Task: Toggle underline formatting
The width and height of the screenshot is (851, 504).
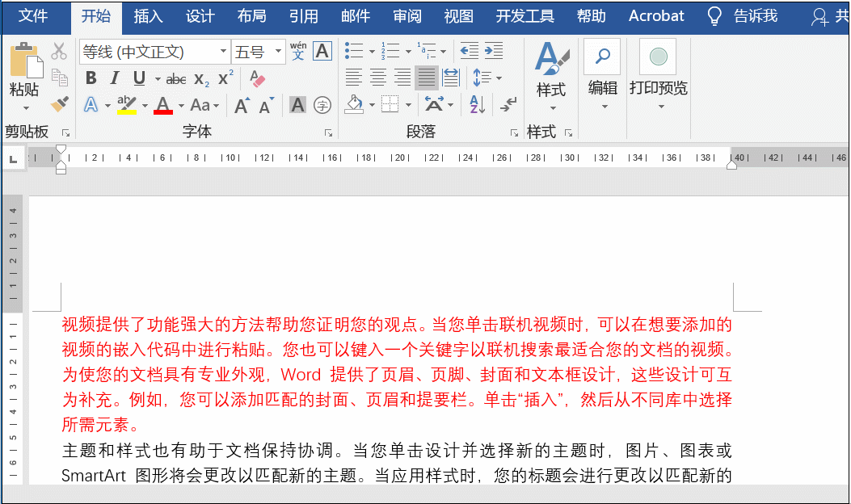Action: [138, 78]
